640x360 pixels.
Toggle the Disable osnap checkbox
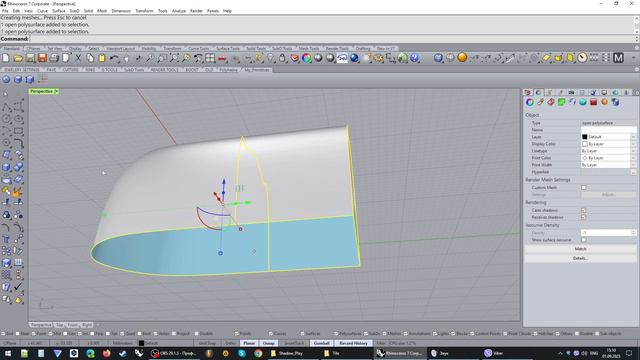196,333
